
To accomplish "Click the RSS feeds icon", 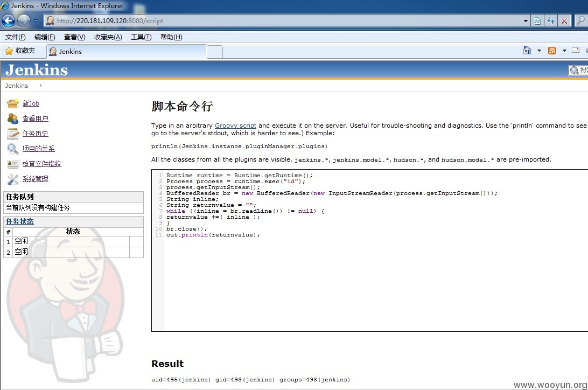I will click(x=552, y=51).
